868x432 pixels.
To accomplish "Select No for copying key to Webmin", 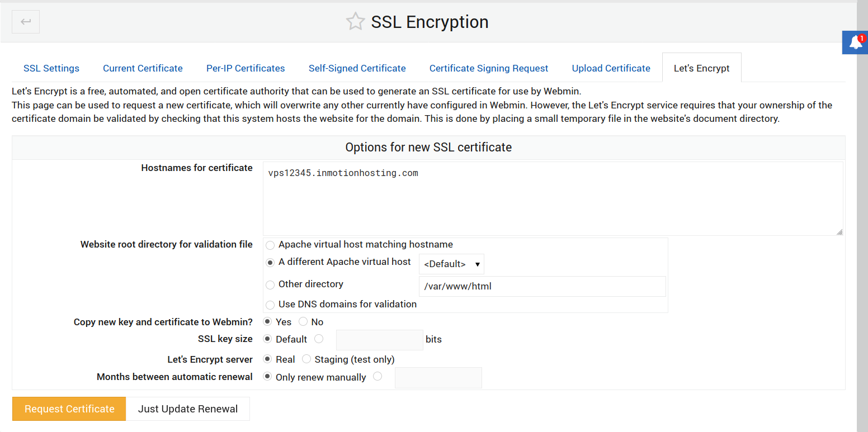I will [x=303, y=322].
